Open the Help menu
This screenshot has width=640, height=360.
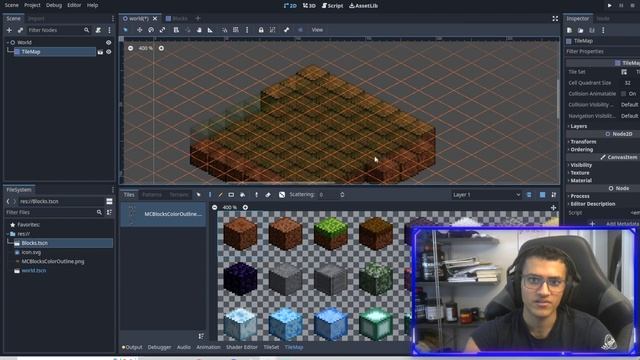pos(93,5)
